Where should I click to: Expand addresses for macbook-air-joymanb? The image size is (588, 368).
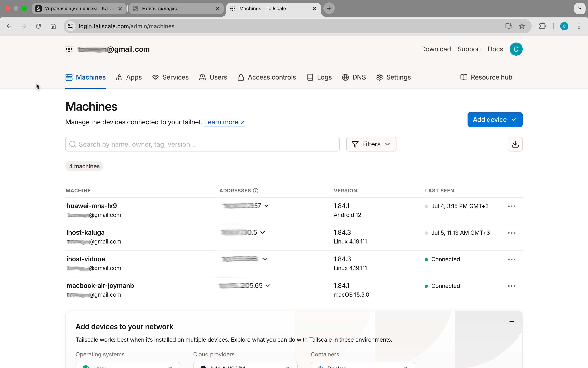268,285
